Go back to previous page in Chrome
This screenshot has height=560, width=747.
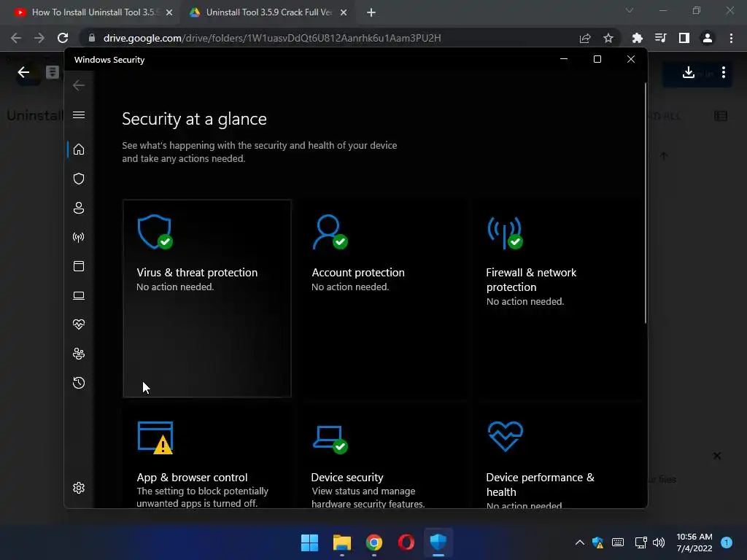(x=16, y=38)
